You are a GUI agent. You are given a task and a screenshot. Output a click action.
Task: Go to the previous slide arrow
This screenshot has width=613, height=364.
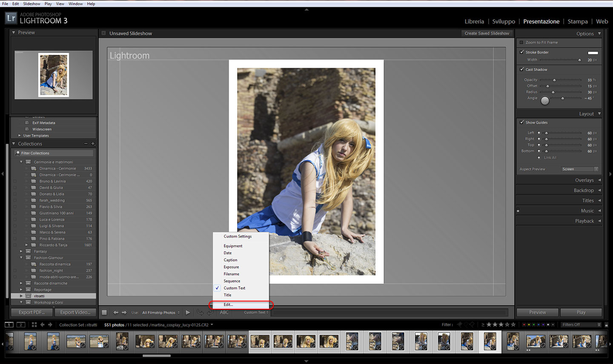click(116, 313)
